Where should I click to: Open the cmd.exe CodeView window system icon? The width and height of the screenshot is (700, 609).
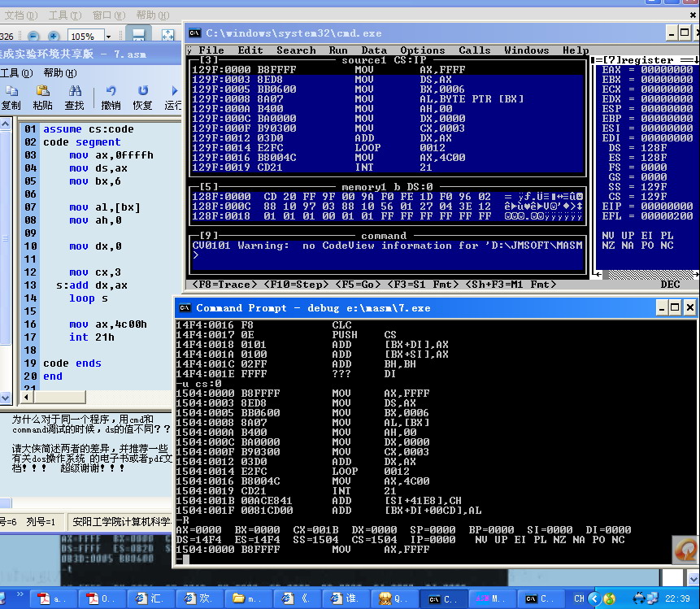[x=194, y=33]
